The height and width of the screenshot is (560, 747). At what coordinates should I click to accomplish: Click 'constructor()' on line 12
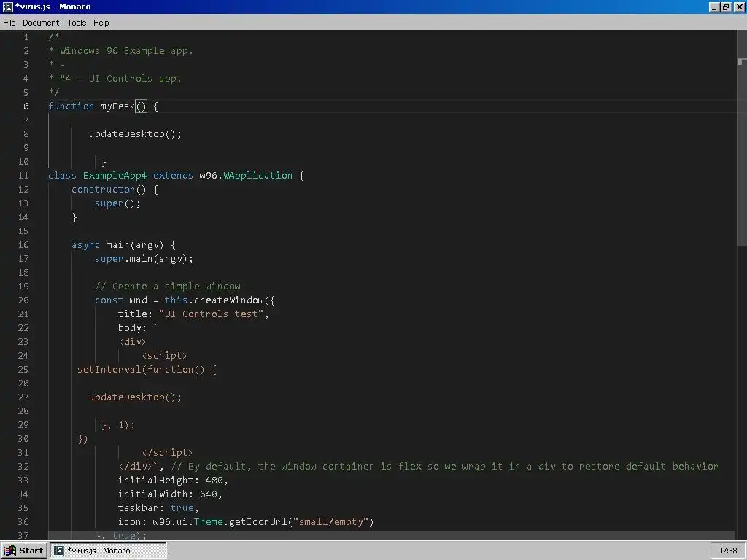tap(109, 189)
